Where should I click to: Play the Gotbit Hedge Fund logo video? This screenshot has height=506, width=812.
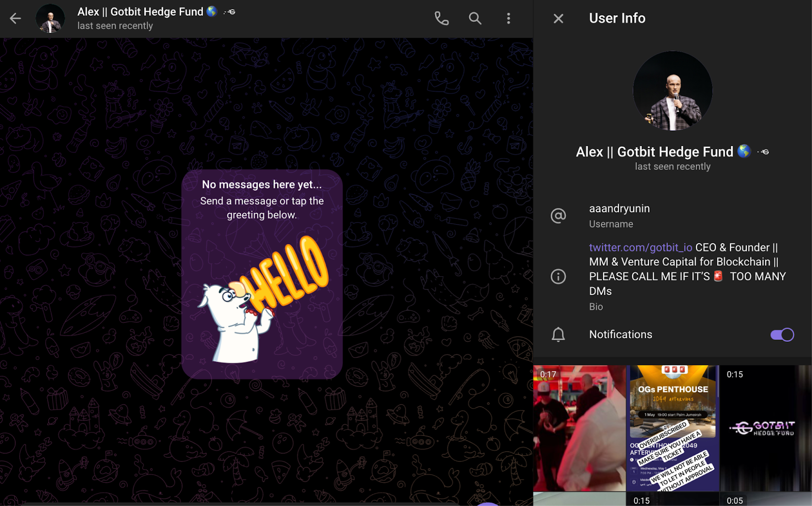766,428
